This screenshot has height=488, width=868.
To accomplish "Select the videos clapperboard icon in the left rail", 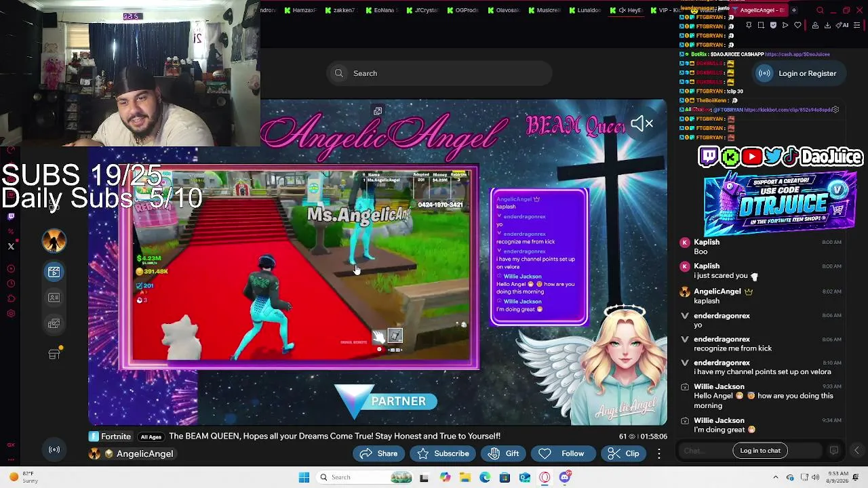I will tap(54, 272).
